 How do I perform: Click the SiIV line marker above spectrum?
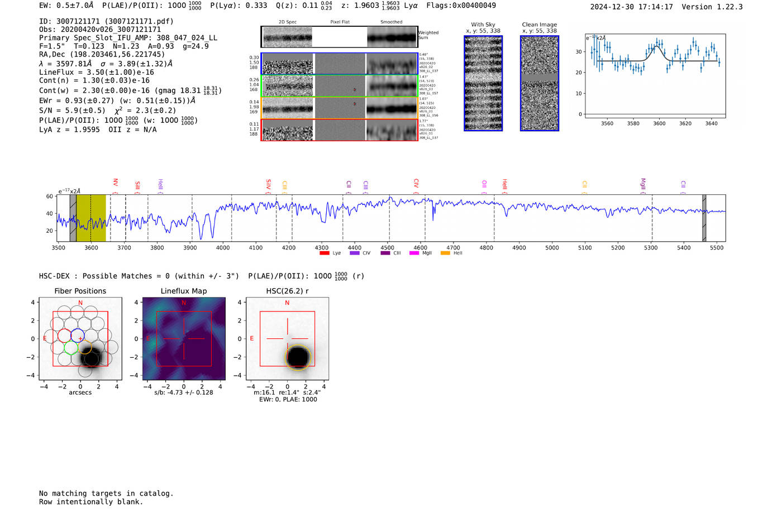[x=268, y=186]
